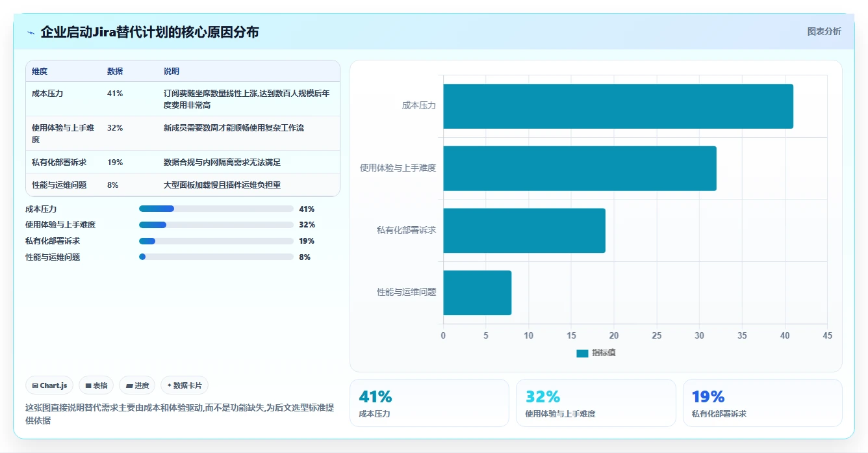This screenshot has height=453, width=868.
Task: Click the 私有化部署诉求 y-axis chart label
Action: pos(407,230)
